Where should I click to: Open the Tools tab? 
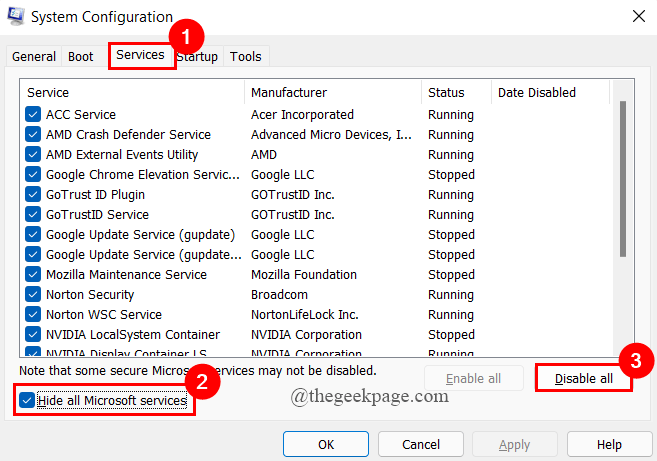pos(246,57)
